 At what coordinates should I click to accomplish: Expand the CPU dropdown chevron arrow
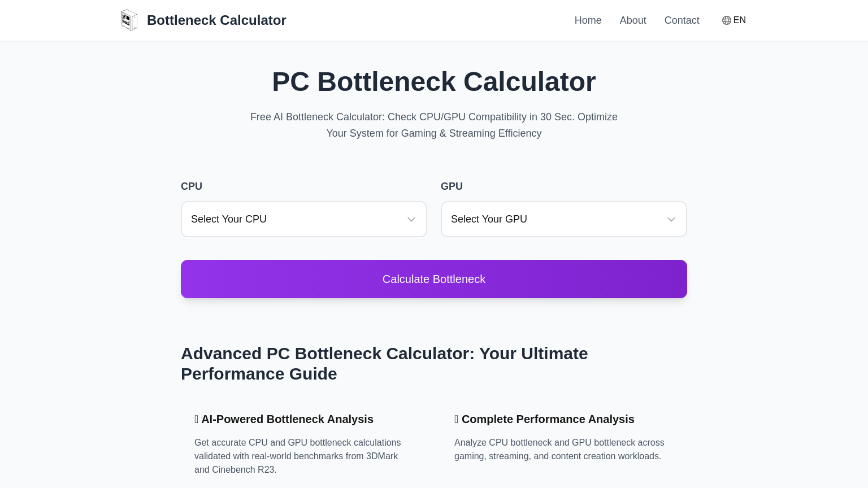click(411, 219)
